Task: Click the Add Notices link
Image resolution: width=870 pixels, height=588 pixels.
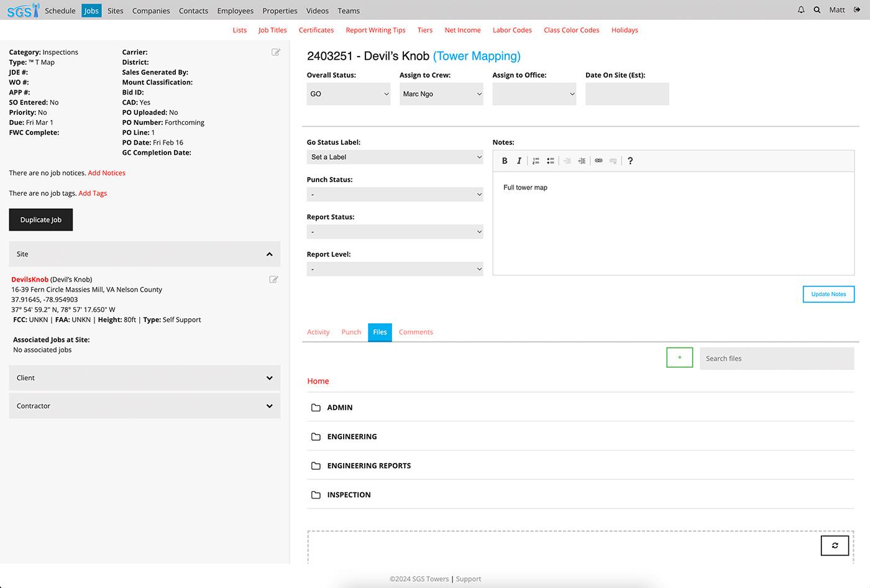Action: [106, 173]
